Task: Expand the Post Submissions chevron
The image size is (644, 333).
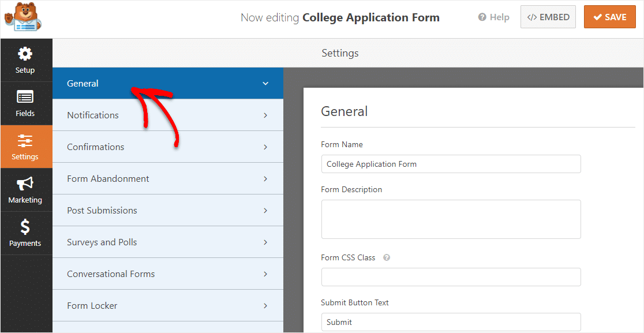Action: point(265,211)
